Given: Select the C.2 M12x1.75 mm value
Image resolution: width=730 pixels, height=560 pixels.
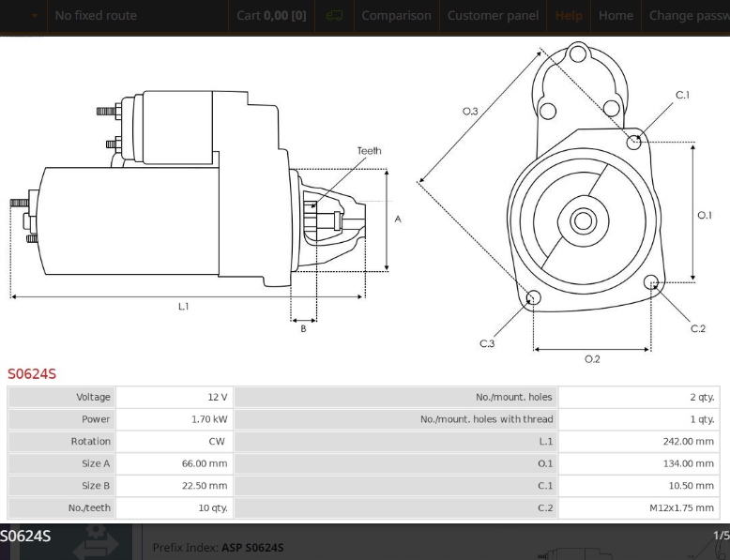Looking at the screenshot, I should (639, 507).
